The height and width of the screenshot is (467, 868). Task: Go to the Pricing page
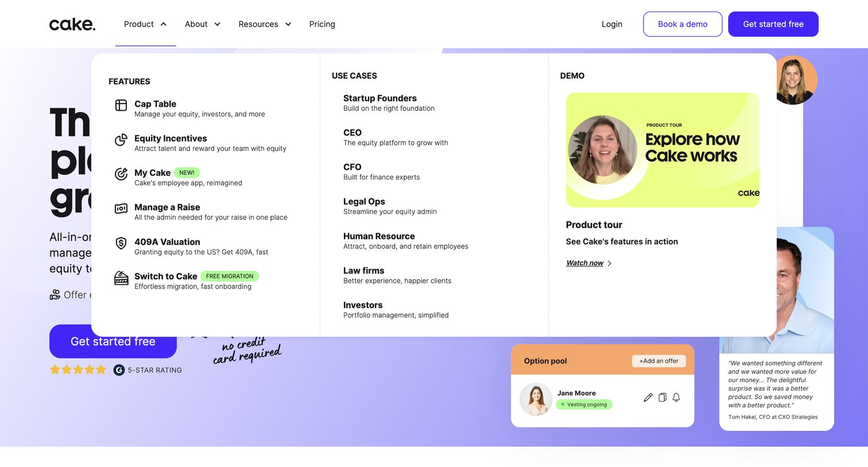(322, 24)
